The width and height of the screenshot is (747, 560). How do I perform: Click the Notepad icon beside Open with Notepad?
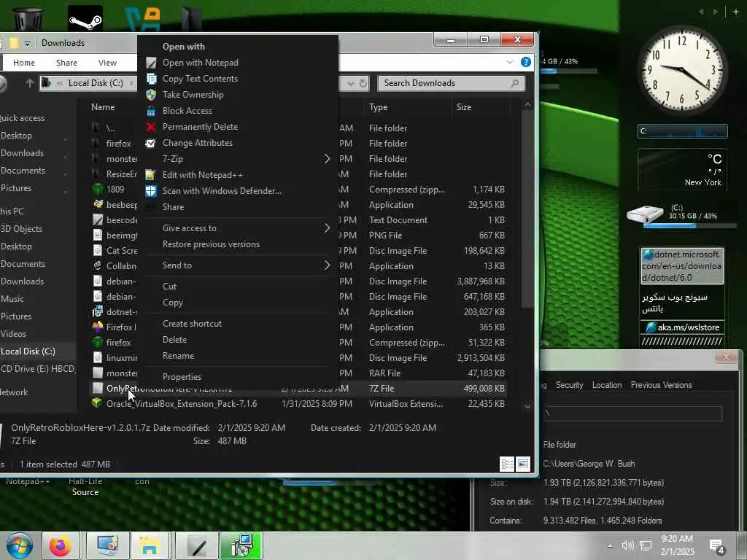click(151, 63)
